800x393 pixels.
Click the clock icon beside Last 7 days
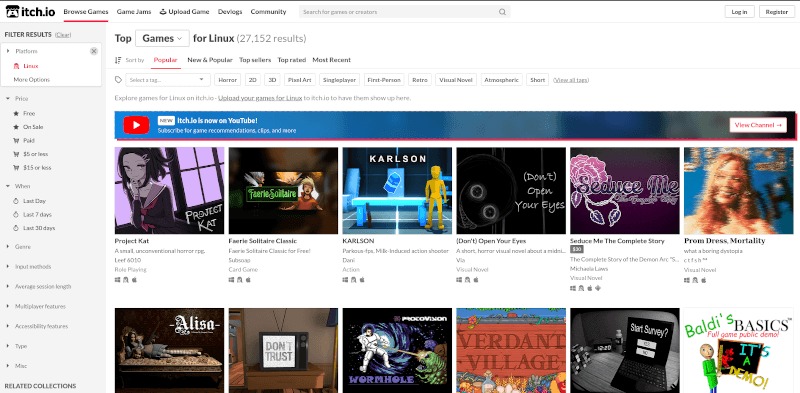(16, 214)
